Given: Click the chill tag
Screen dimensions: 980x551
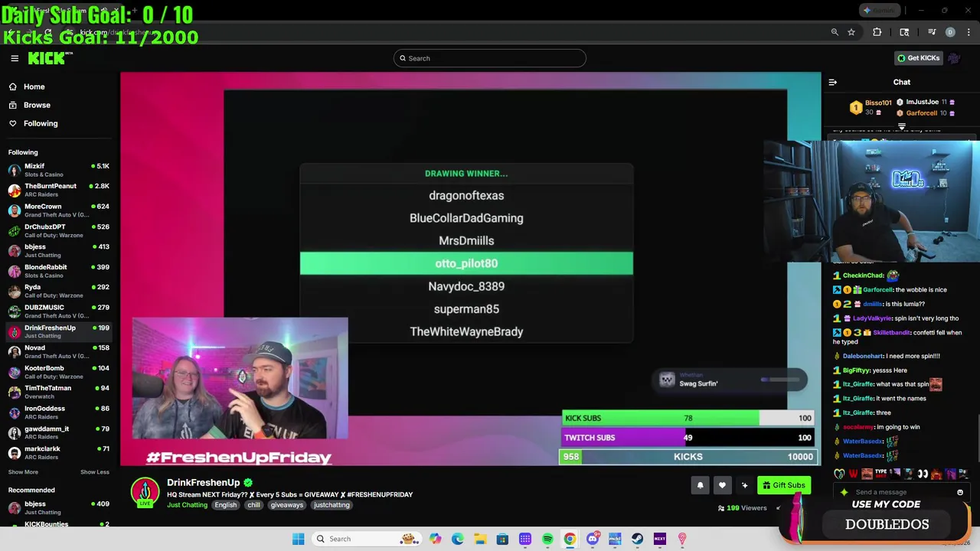Looking at the screenshot, I should [x=253, y=505].
